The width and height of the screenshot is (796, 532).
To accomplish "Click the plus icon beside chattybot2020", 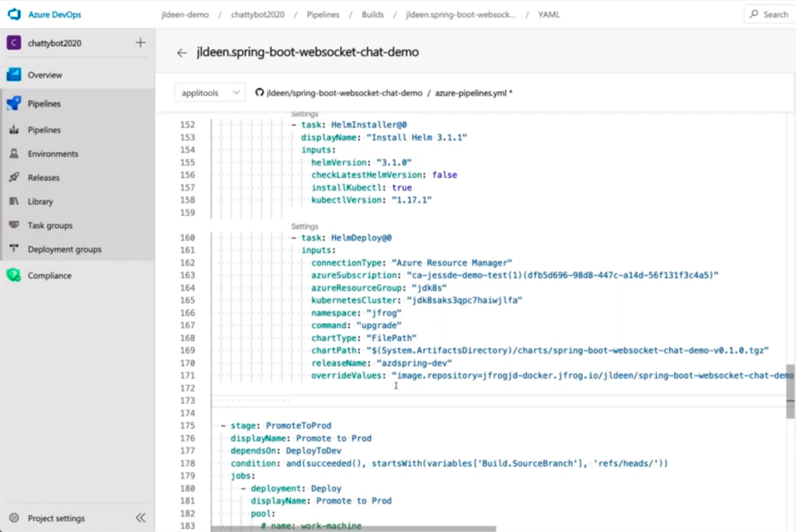I will pos(141,43).
